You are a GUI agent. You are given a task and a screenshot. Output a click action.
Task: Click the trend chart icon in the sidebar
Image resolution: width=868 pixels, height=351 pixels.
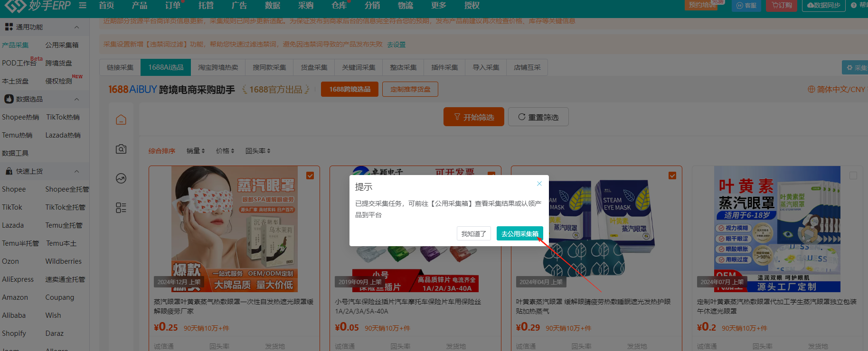121,178
